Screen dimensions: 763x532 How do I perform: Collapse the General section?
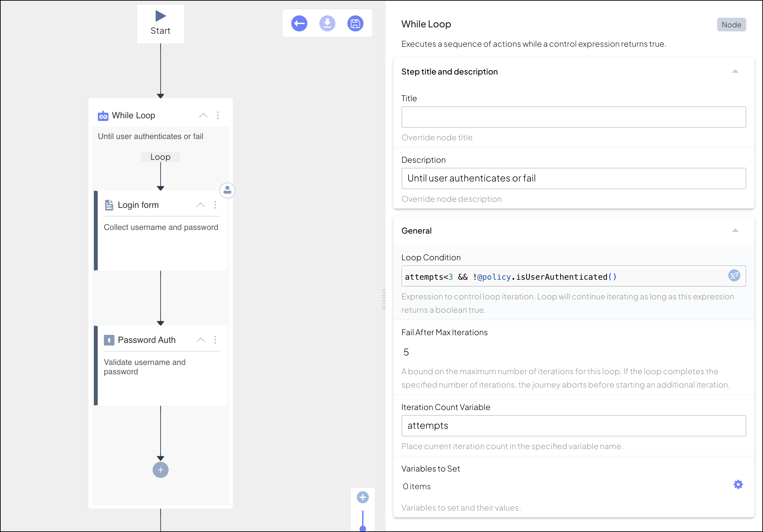pyautogui.click(x=735, y=231)
